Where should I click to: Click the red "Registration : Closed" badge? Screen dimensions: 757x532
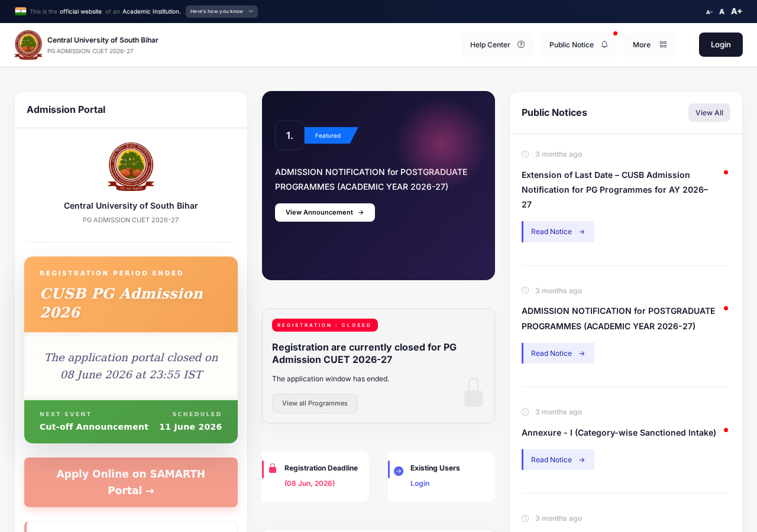coord(325,325)
